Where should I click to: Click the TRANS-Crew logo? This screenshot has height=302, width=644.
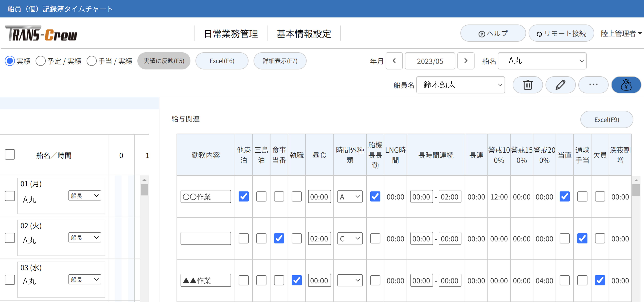tap(41, 34)
